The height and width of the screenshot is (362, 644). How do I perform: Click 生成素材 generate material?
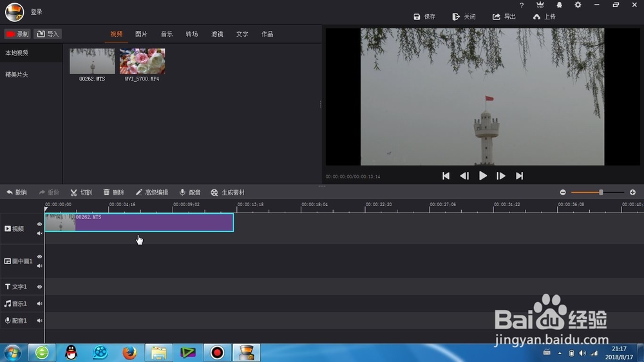[227, 193]
